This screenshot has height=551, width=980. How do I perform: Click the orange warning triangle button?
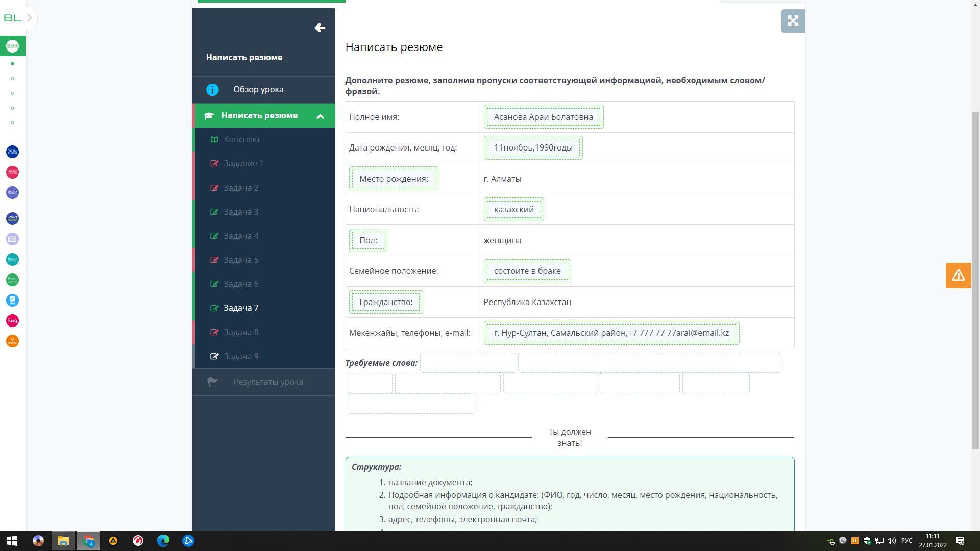pyautogui.click(x=958, y=275)
